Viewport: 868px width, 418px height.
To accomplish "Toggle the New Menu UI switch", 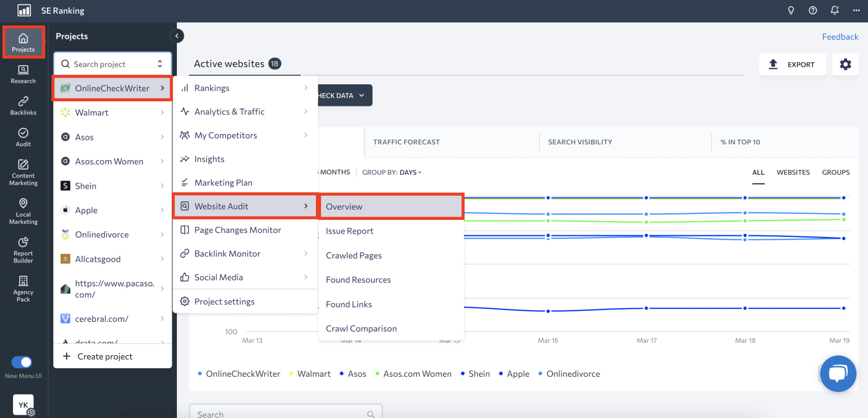I will tap(22, 362).
